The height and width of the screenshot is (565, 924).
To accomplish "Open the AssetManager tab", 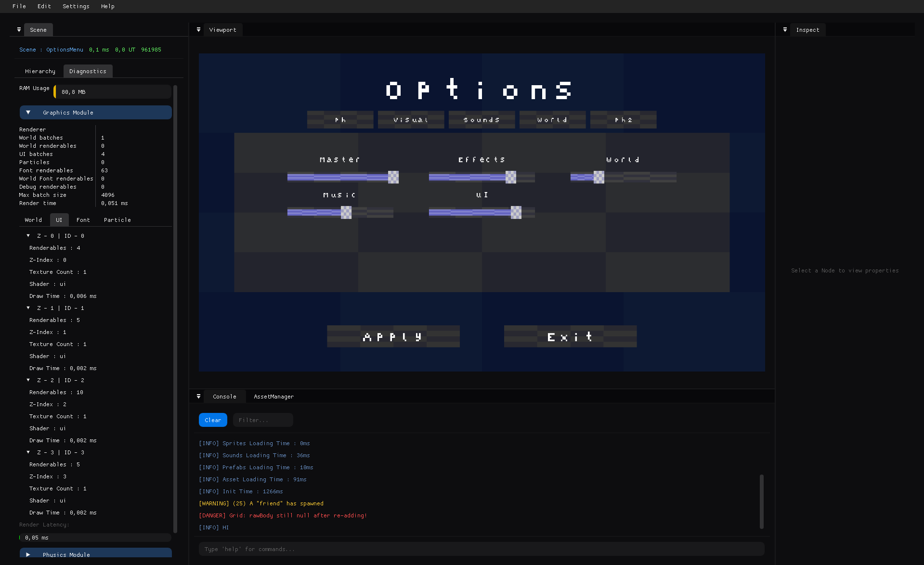I will (x=273, y=397).
